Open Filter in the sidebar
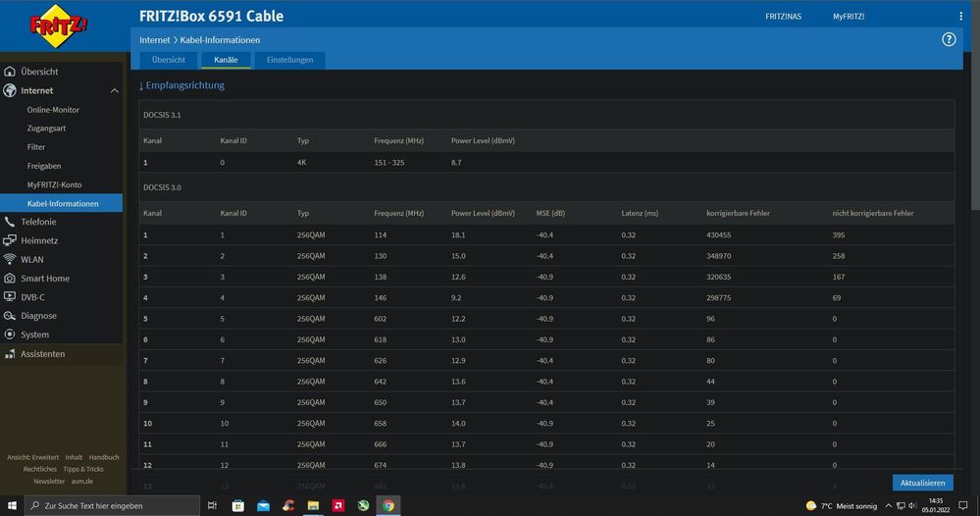The image size is (980, 516). tap(36, 147)
